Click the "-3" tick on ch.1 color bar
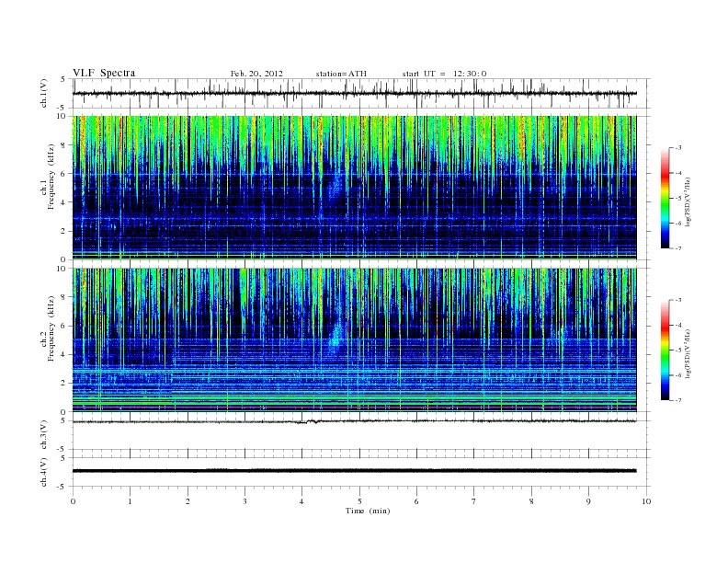The height and width of the screenshot is (563, 728). (677, 148)
